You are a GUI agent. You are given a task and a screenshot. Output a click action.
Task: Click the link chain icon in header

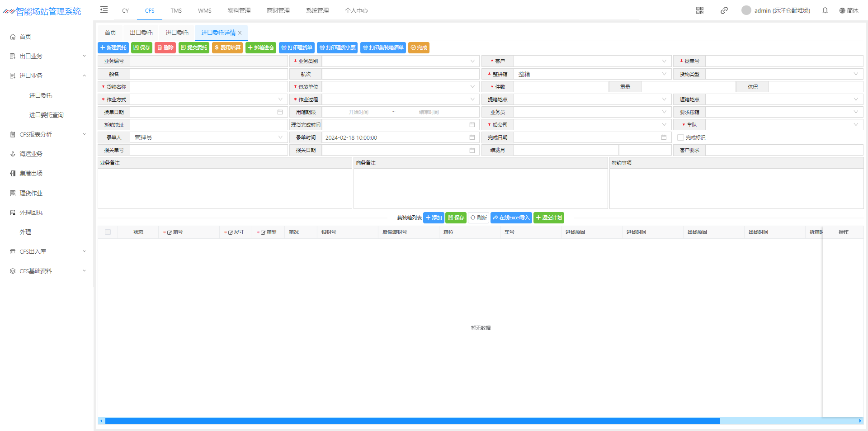click(x=724, y=10)
